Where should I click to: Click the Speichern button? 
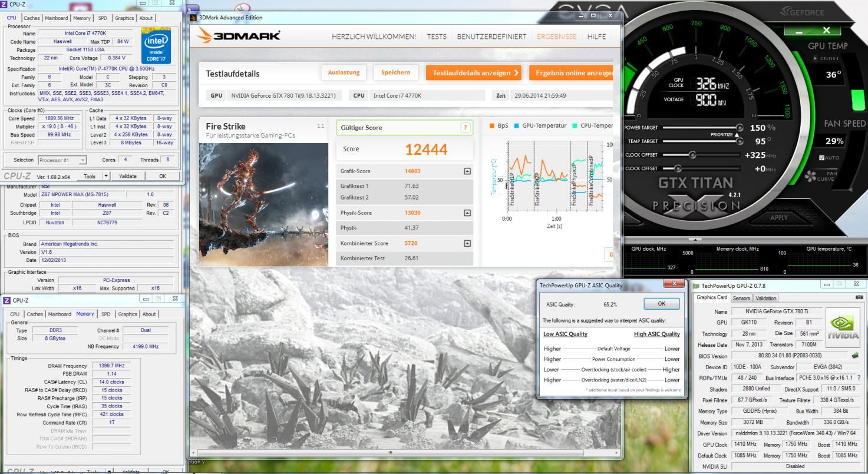point(395,72)
